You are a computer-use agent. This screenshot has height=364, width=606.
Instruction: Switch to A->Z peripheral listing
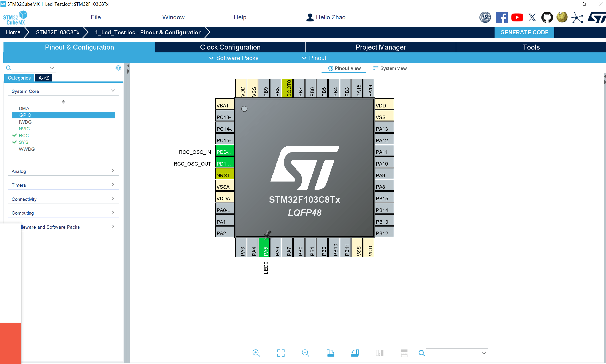pyautogui.click(x=43, y=78)
